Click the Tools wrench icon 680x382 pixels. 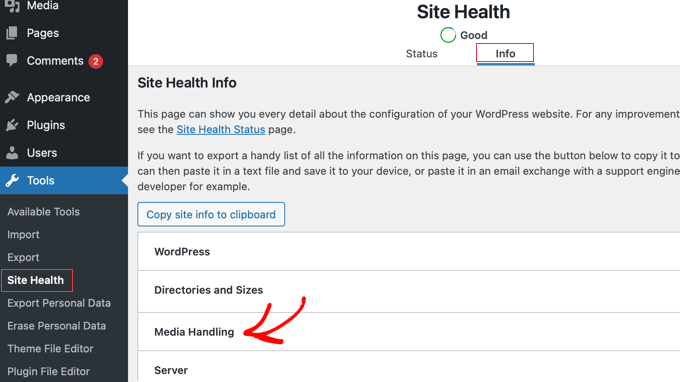12,180
